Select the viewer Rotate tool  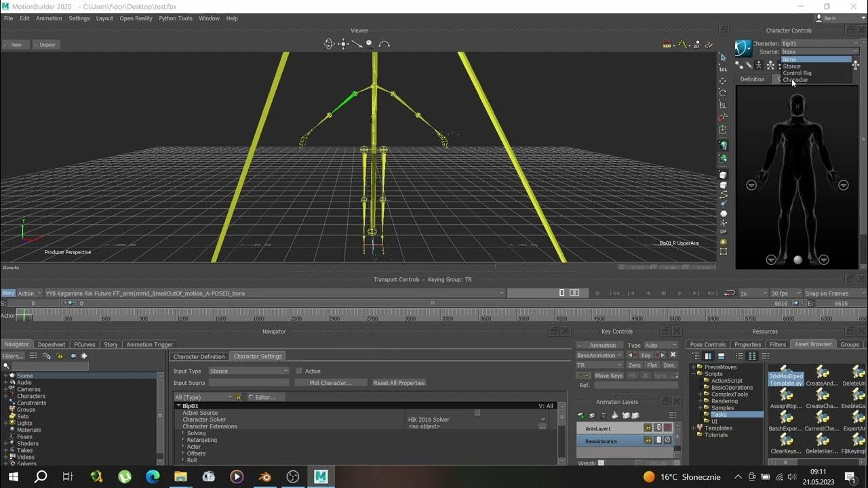(723, 93)
